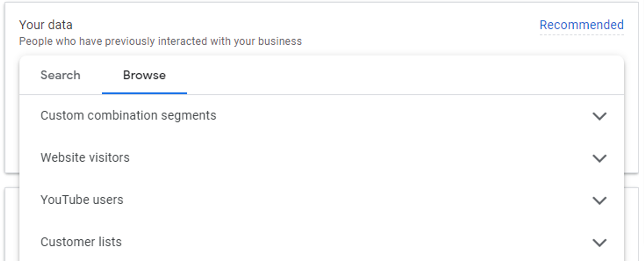Expand YouTube users chevron arrow
This screenshot has width=644, height=261.
tap(599, 200)
